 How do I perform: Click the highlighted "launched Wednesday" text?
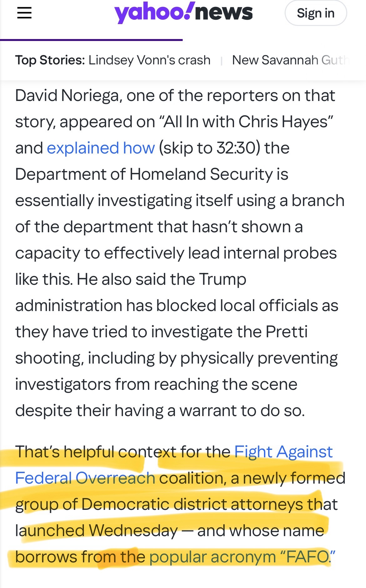click(x=96, y=530)
